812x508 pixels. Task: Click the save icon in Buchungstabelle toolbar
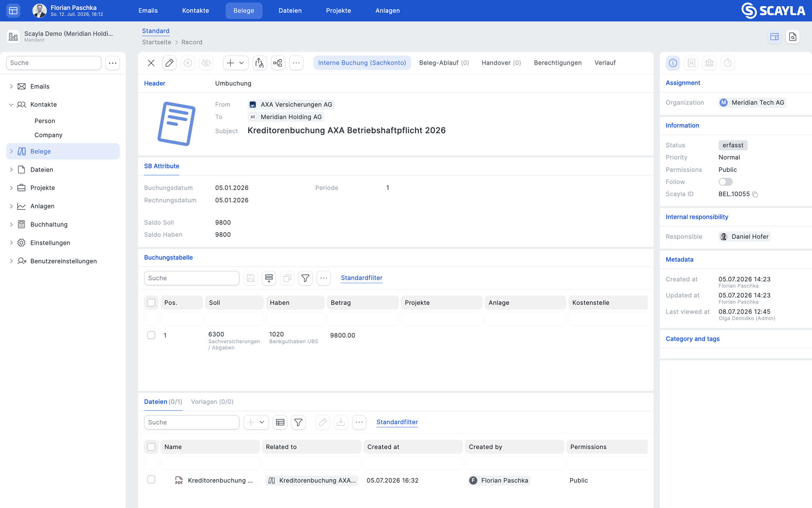click(251, 278)
